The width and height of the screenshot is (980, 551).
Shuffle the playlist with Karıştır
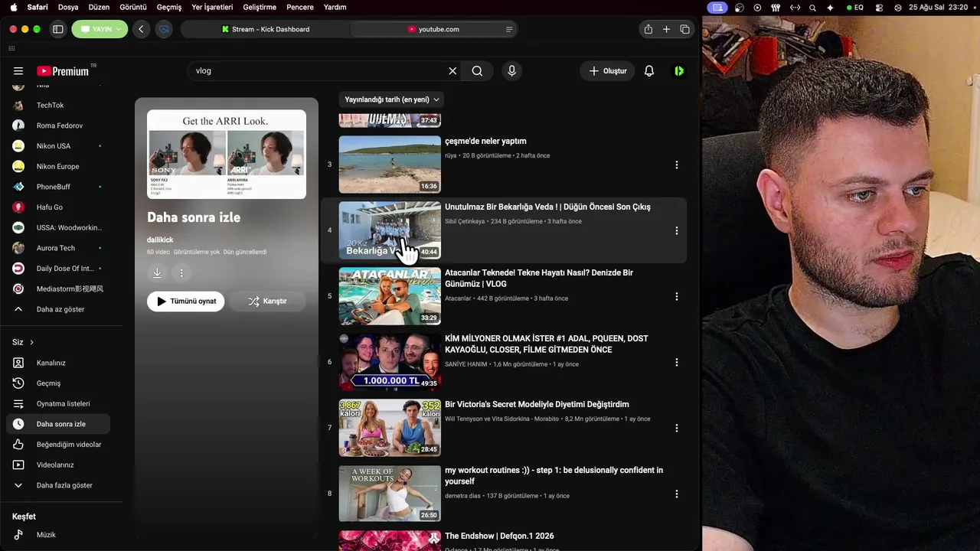point(267,302)
